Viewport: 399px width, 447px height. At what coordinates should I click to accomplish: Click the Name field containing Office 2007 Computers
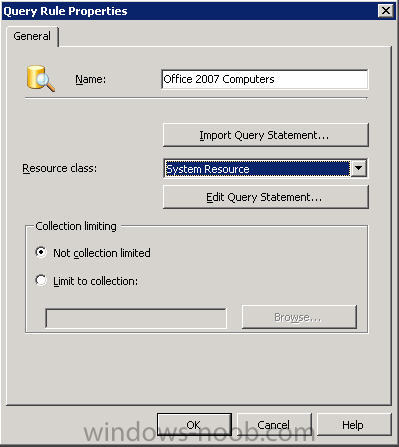pos(265,79)
